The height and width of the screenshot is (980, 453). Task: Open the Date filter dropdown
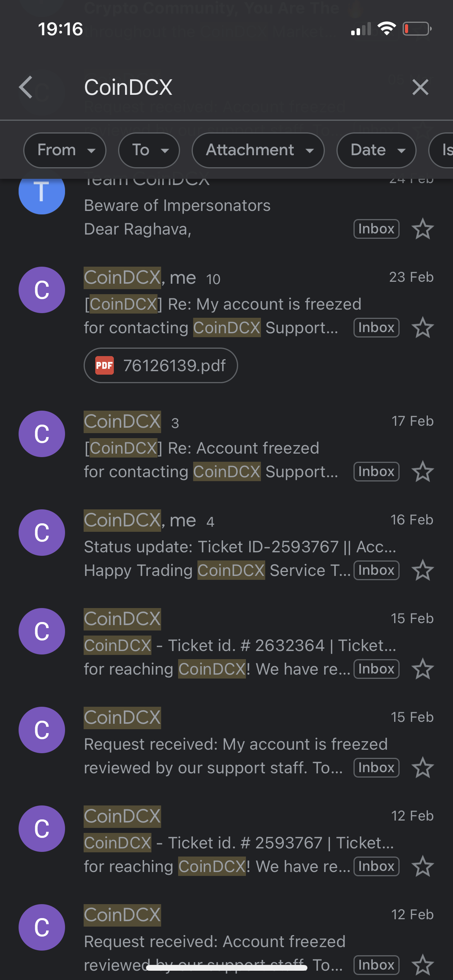pyautogui.click(x=376, y=150)
